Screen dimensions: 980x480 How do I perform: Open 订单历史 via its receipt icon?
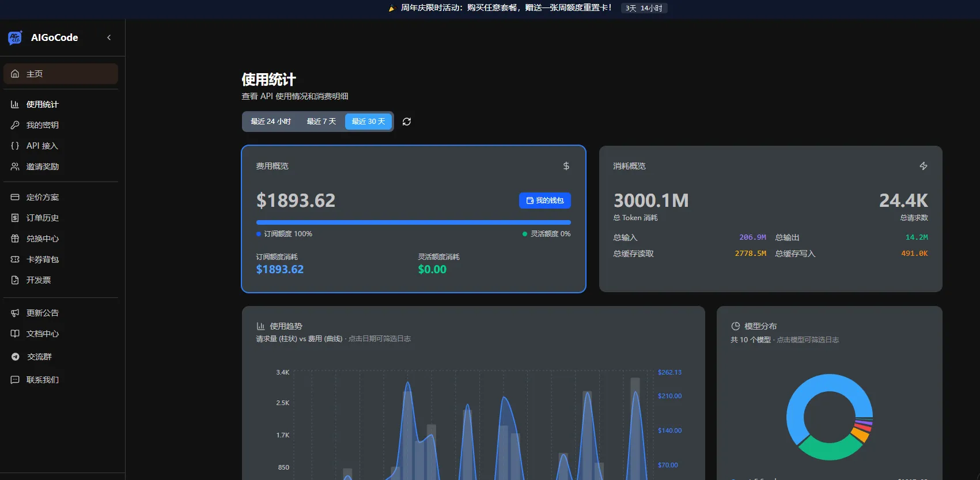pos(15,218)
